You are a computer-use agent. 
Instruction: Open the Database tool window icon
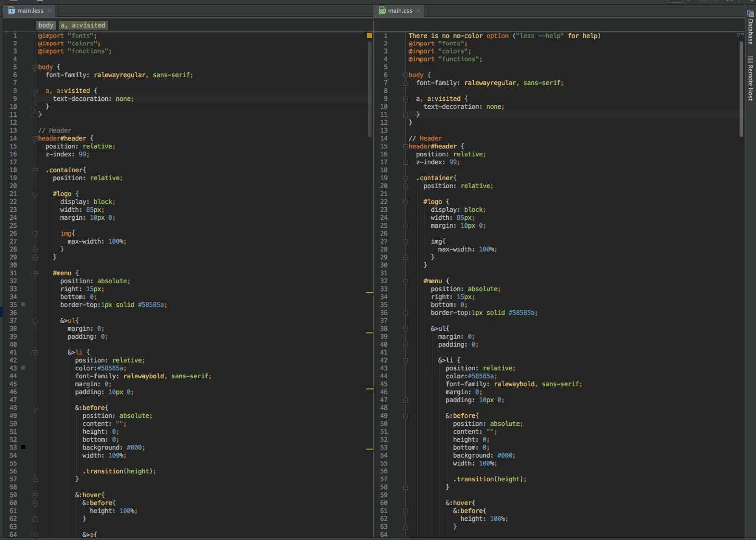[x=750, y=14]
